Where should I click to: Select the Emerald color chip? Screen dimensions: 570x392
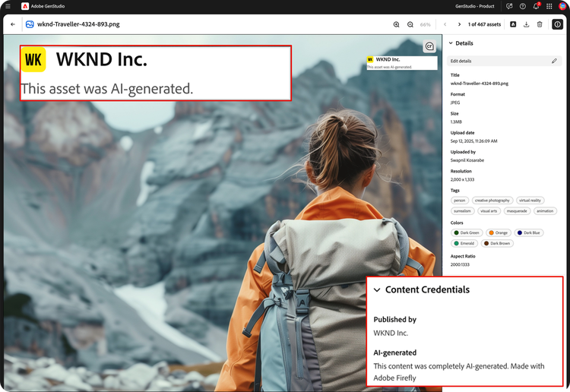tap(464, 243)
